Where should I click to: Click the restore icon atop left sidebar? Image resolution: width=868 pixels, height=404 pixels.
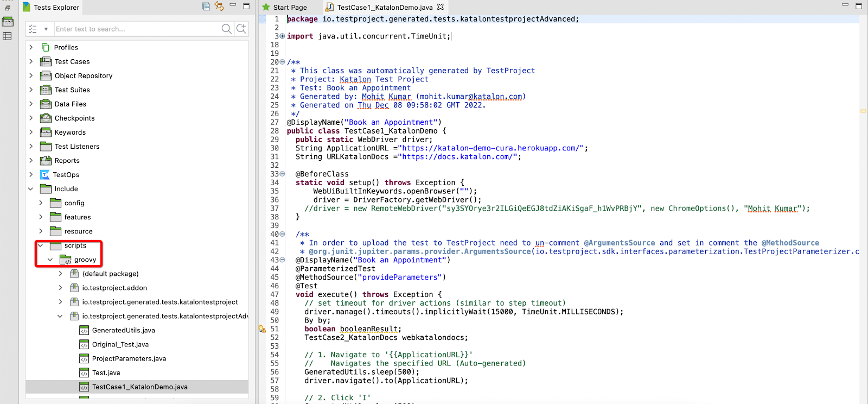click(8, 8)
